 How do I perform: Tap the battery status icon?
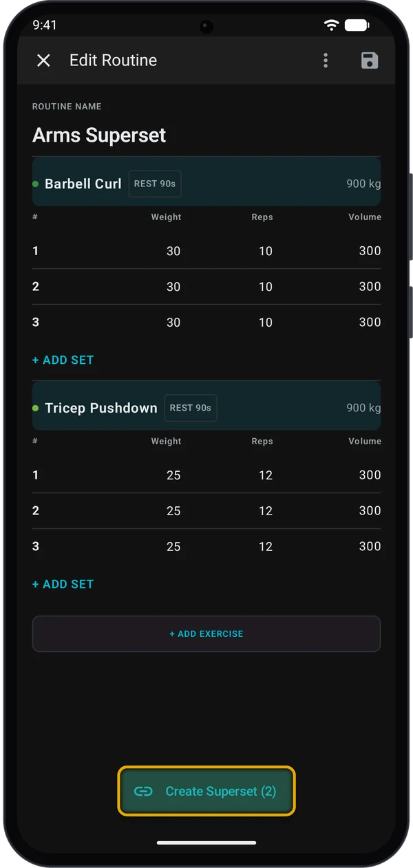click(357, 25)
